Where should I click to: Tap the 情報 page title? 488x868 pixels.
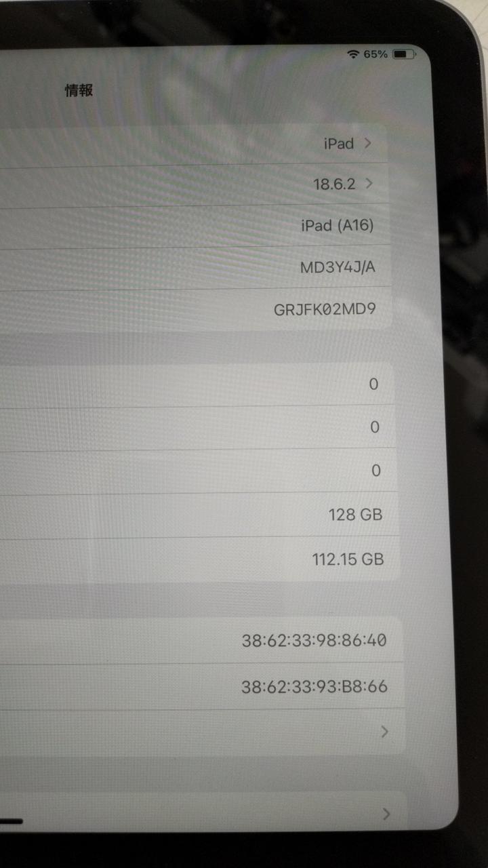(x=79, y=90)
